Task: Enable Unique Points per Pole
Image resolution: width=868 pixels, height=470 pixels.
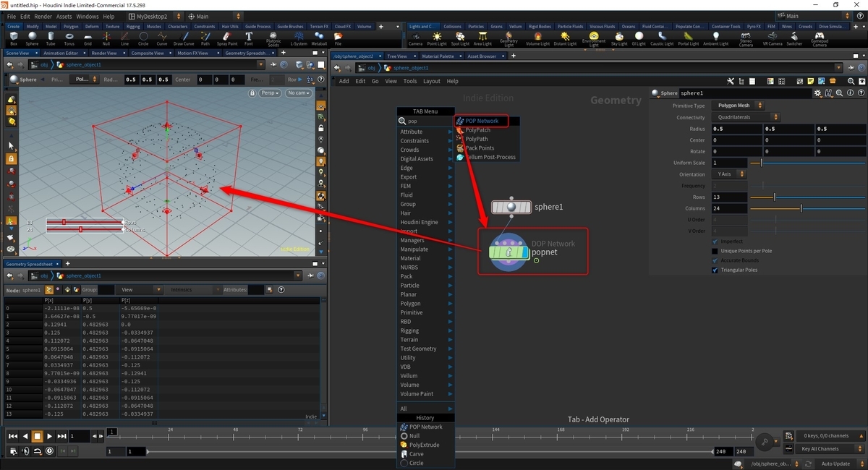Action: [715, 251]
